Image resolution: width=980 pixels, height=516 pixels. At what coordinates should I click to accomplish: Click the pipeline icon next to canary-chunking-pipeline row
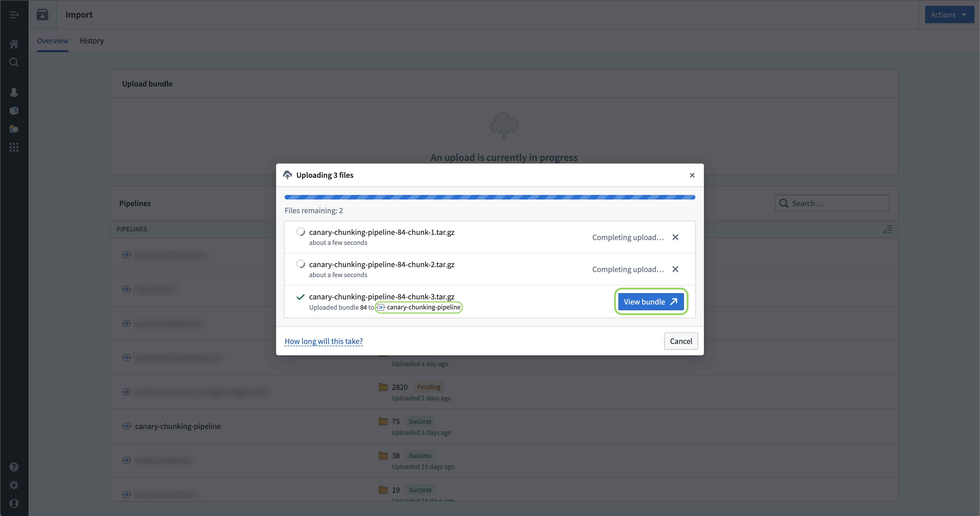click(x=127, y=426)
